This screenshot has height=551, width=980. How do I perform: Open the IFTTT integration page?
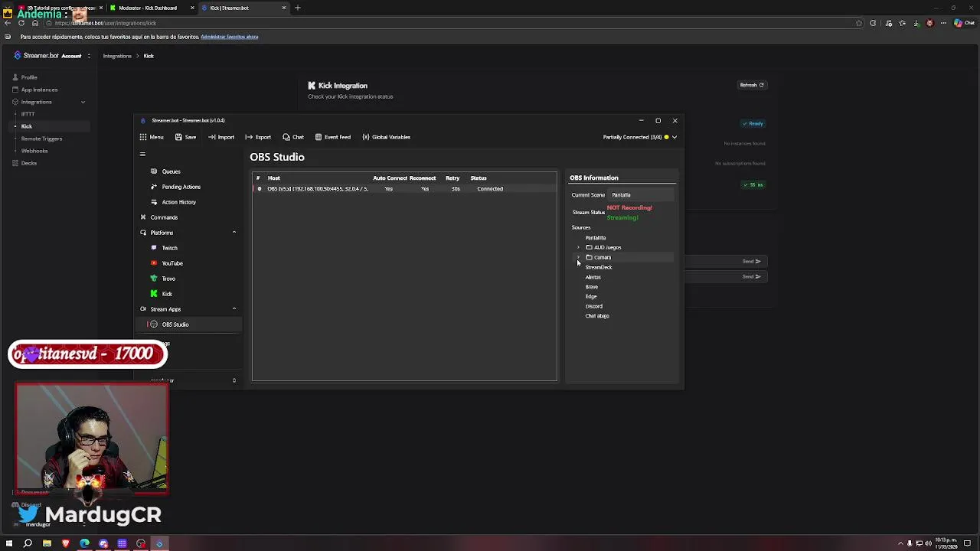click(28, 114)
